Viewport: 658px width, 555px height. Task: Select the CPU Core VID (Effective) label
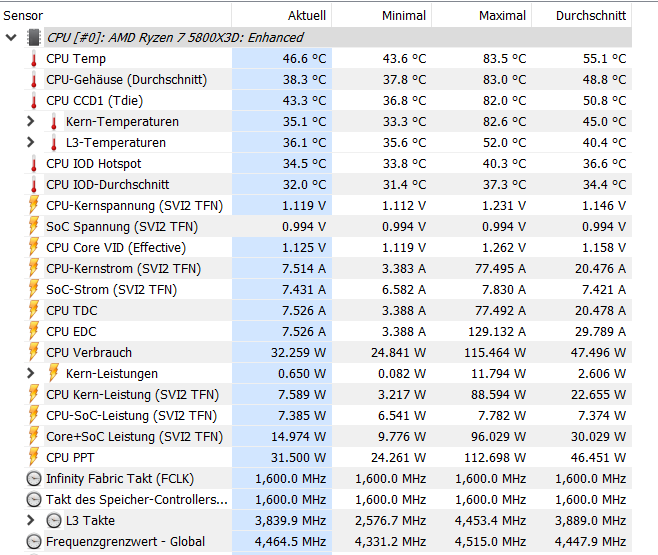116,248
